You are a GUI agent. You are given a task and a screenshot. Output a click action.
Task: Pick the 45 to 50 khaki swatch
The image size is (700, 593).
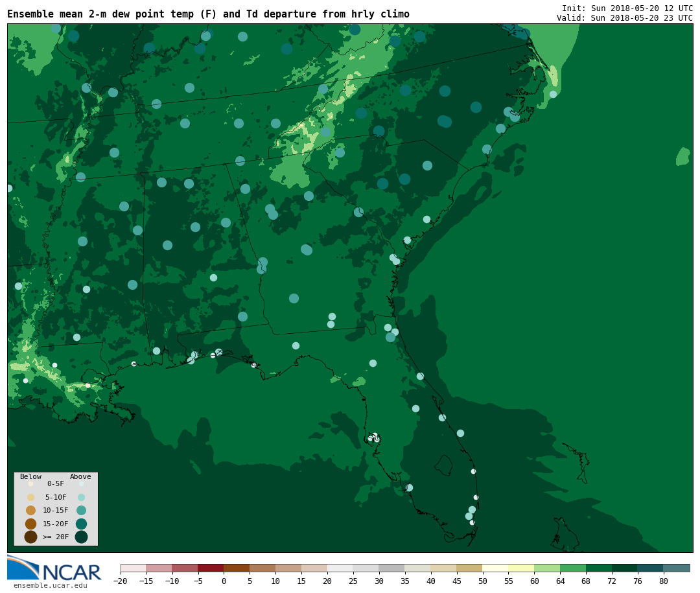(470, 568)
